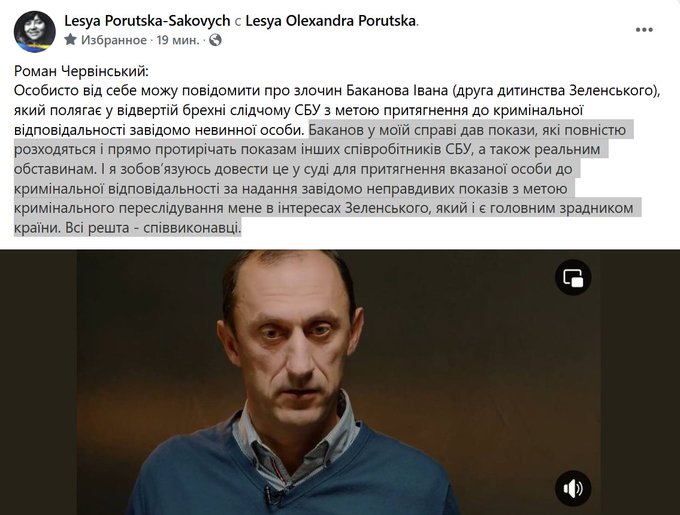
Task: Open Lesya Olexandra Porutska profile link
Action: pos(330,20)
